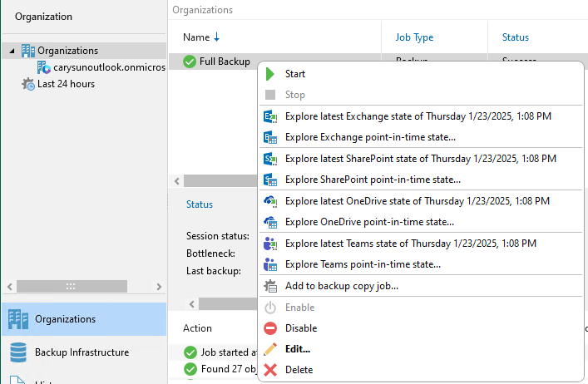
Task: Select carysunoutlook.onmicrosoft organization tree item
Action: point(101,67)
